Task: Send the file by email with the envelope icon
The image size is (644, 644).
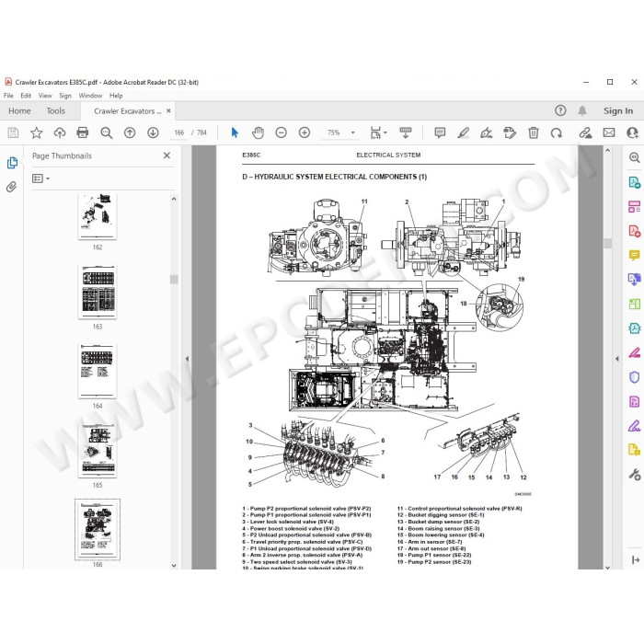Action: point(609,132)
